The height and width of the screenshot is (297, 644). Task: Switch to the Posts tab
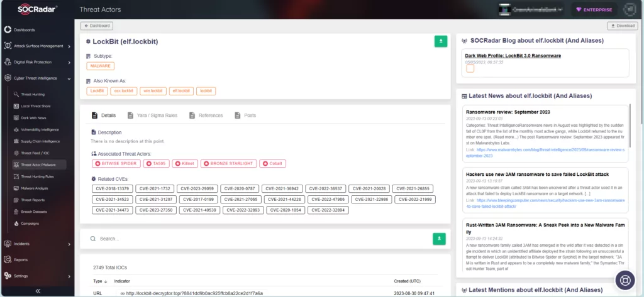246,116
